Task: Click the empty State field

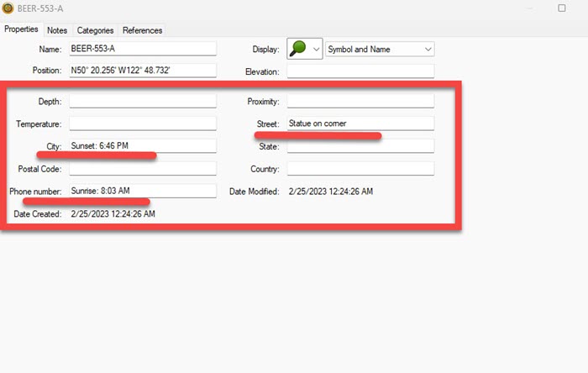Action: point(360,146)
